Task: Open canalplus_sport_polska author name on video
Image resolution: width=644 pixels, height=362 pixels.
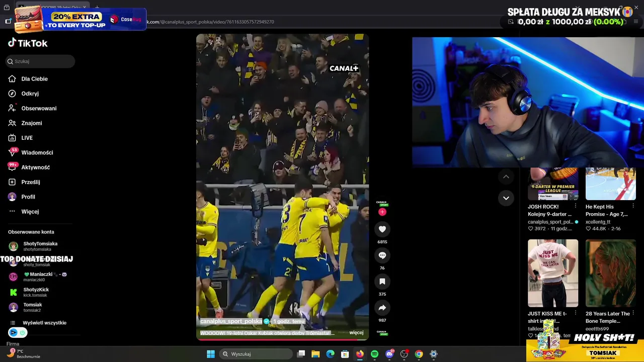Action: [231, 321]
